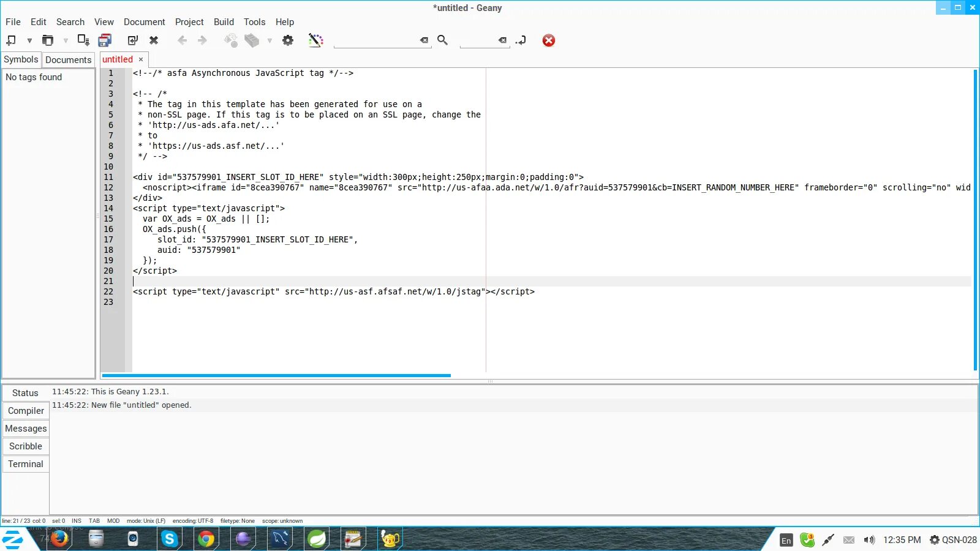This screenshot has width=980, height=551.
Task: Select the untitled document tab
Action: 118,59
